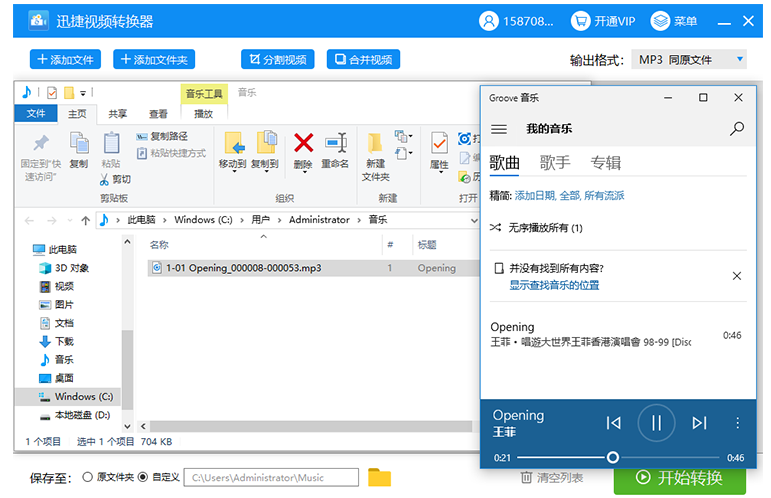This screenshot has width=771, height=498.
Task: Switch to the 专辑 tab in Groove
Action: tap(606, 163)
